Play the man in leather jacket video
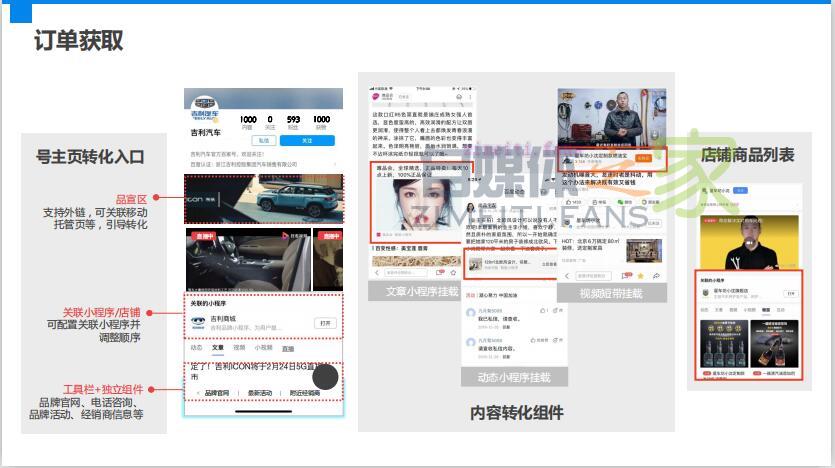The image size is (835, 468). click(x=611, y=118)
